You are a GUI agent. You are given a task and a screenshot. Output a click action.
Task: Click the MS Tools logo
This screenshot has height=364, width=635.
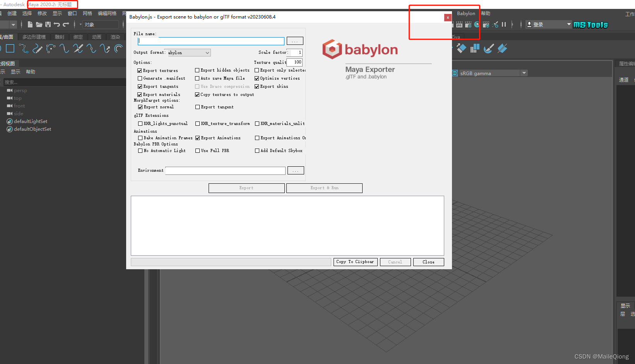click(590, 25)
